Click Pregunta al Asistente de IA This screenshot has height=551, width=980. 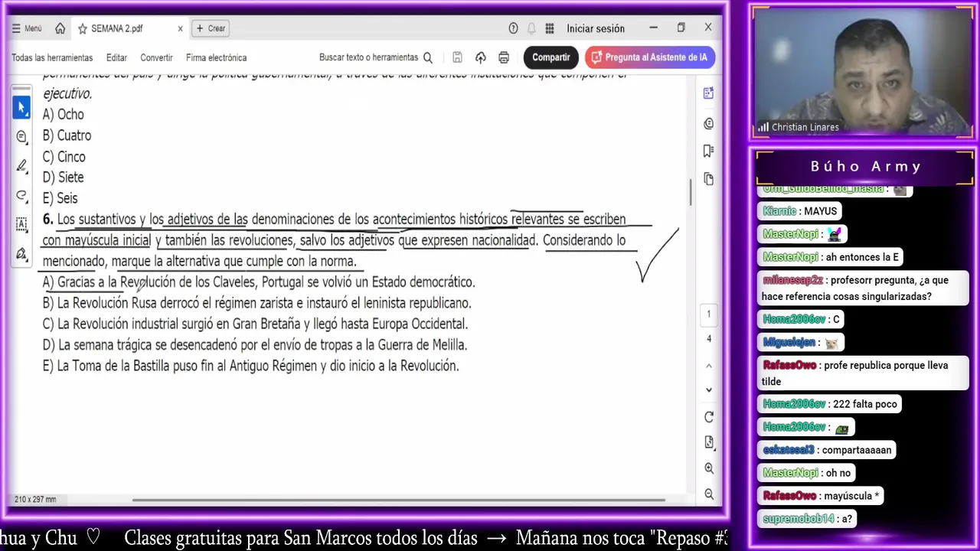[x=650, y=57]
